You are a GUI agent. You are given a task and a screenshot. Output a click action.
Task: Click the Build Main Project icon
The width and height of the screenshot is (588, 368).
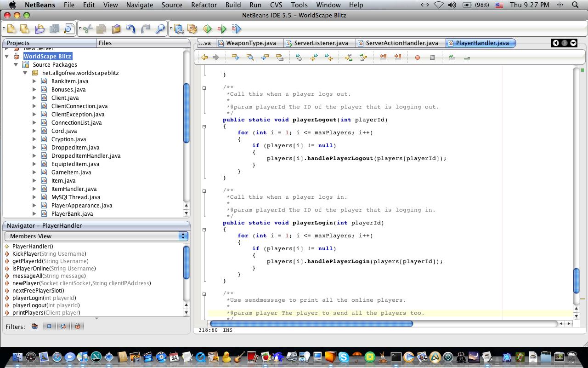179,29
